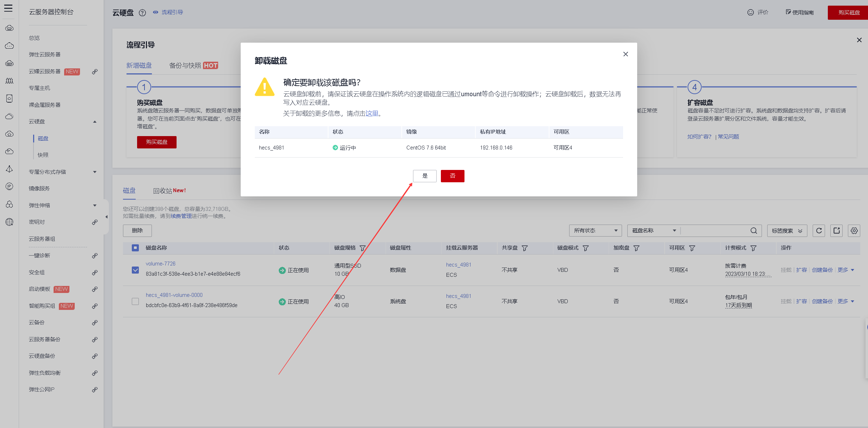The width and height of the screenshot is (868, 428).
Task: Click the search magnifier in disk name field
Action: click(x=753, y=231)
